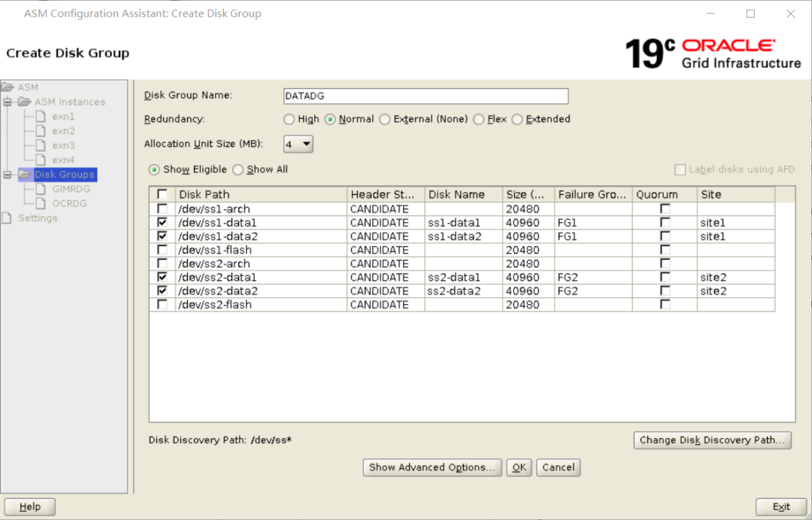Choose Show All disks option
Image resolution: width=812 pixels, height=520 pixels.
238,169
